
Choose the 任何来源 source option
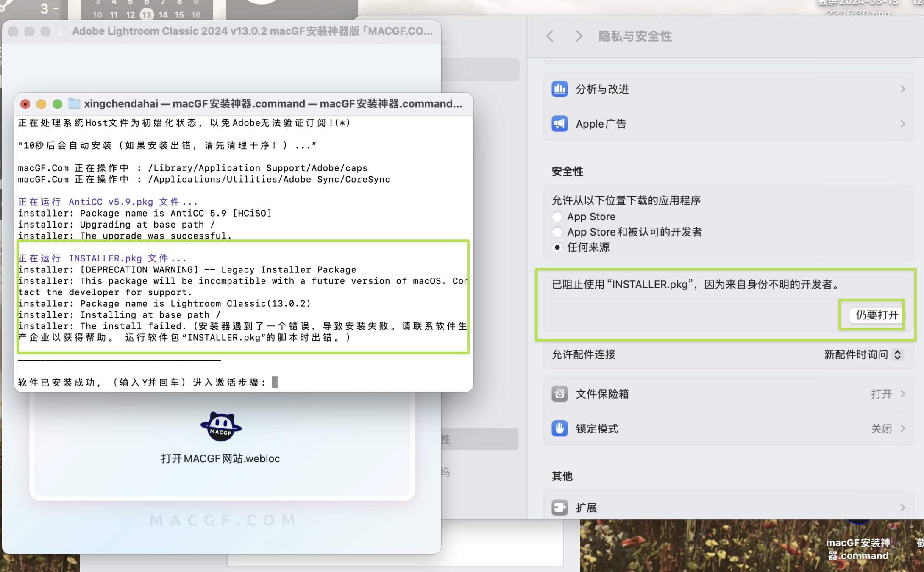pyautogui.click(x=557, y=247)
